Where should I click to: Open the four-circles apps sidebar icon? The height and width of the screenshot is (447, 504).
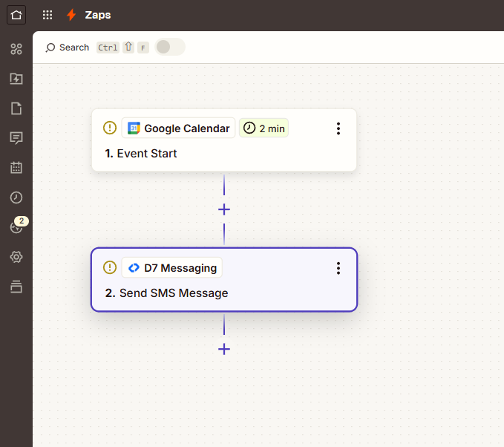click(x=16, y=49)
